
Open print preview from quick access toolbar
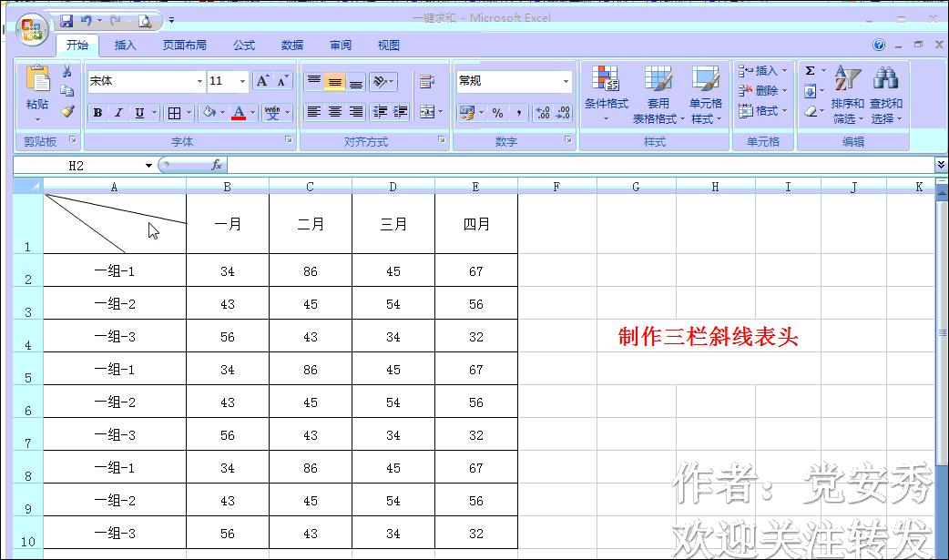[145, 21]
